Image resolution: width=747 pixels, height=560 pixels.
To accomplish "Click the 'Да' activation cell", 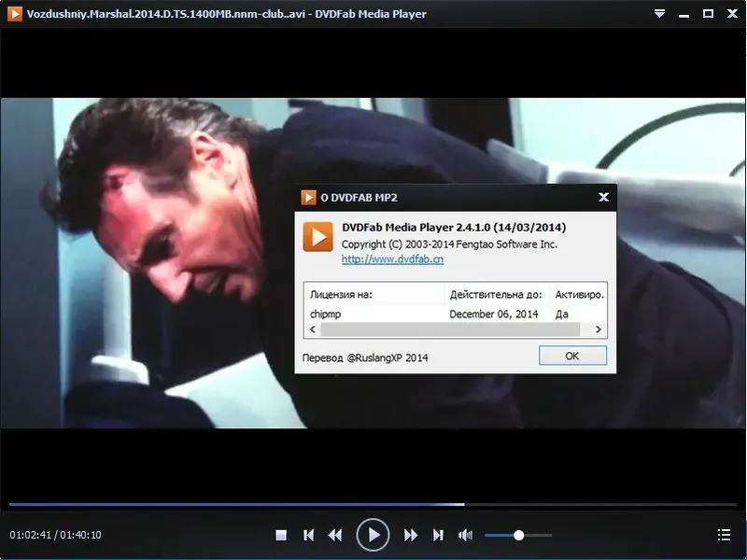I will tap(562, 314).
